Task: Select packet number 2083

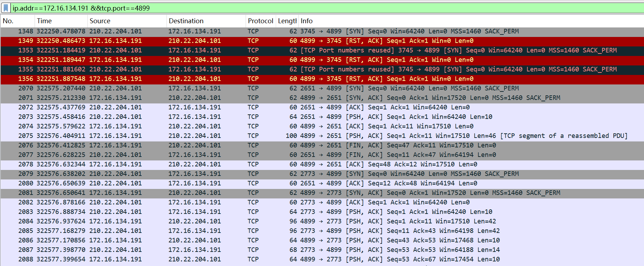Action: 322,212
